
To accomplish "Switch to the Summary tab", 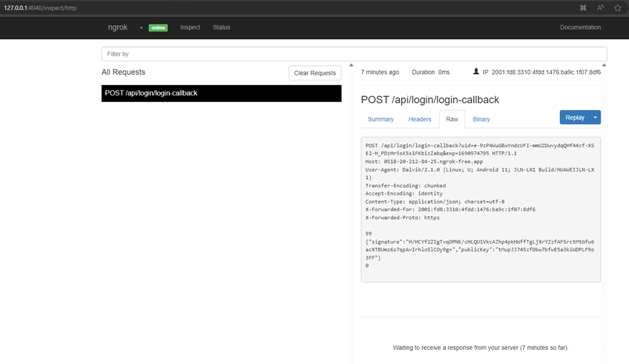I will 381,119.
